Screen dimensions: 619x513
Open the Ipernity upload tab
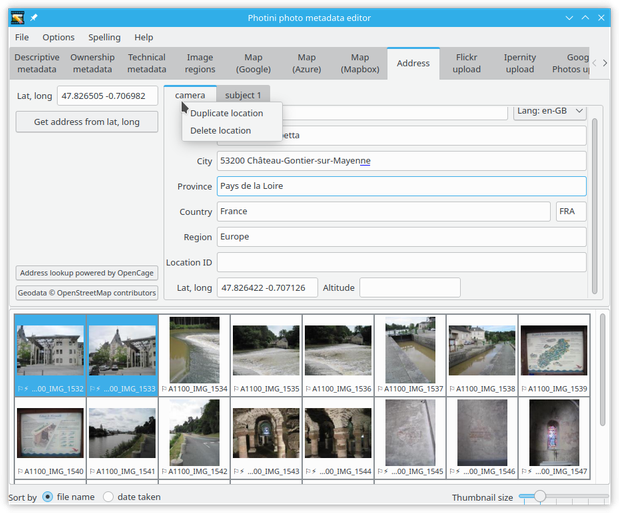pos(520,63)
